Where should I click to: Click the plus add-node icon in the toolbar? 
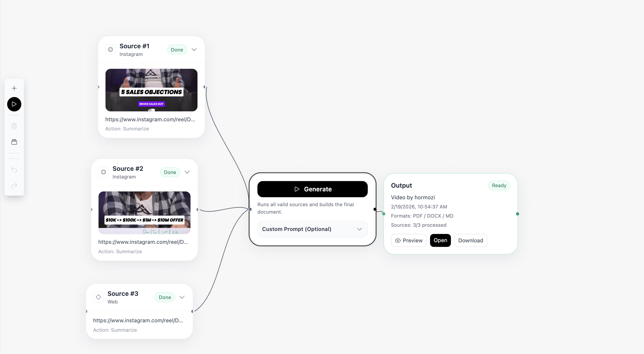point(14,88)
